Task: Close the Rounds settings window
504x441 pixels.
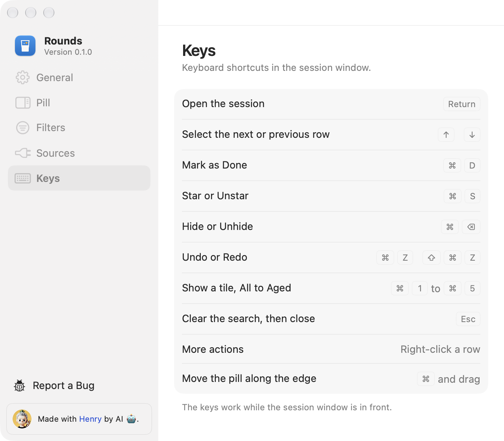Action: [x=13, y=13]
